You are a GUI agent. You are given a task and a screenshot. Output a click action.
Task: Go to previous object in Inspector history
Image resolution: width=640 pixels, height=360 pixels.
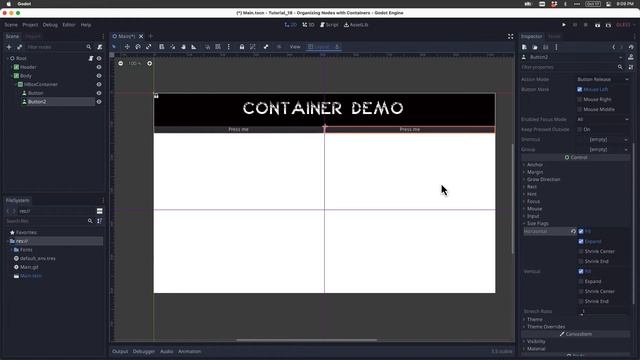613,47
